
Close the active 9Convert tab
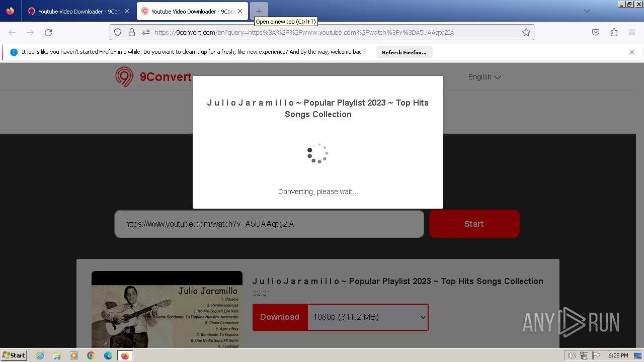pyautogui.click(x=240, y=11)
